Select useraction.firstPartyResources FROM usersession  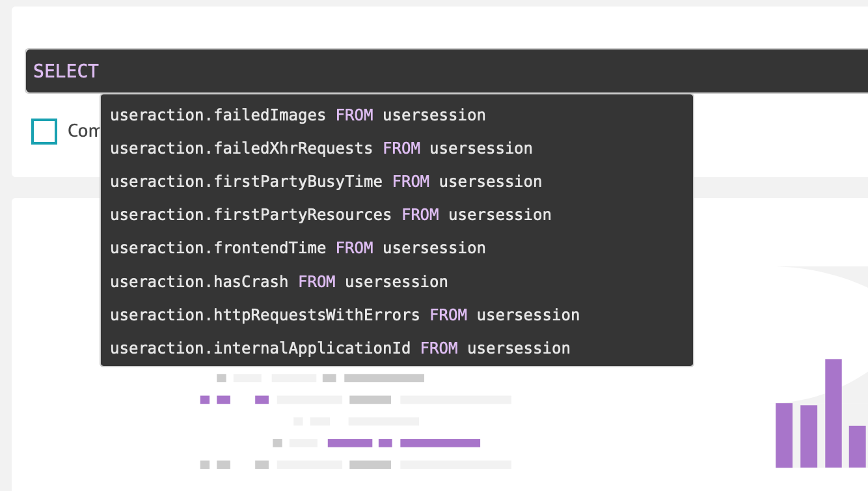click(331, 215)
